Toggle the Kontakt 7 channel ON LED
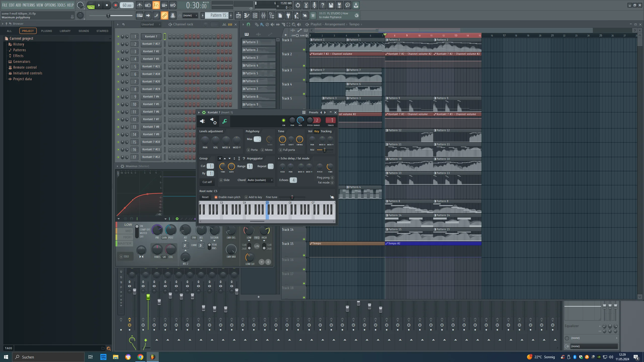 (x=284, y=120)
